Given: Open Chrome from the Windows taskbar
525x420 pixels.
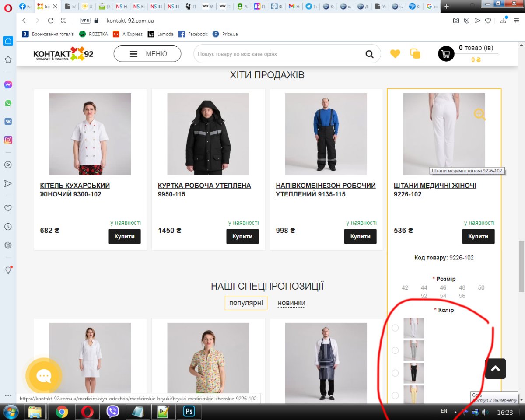Looking at the screenshot, I should [62, 412].
